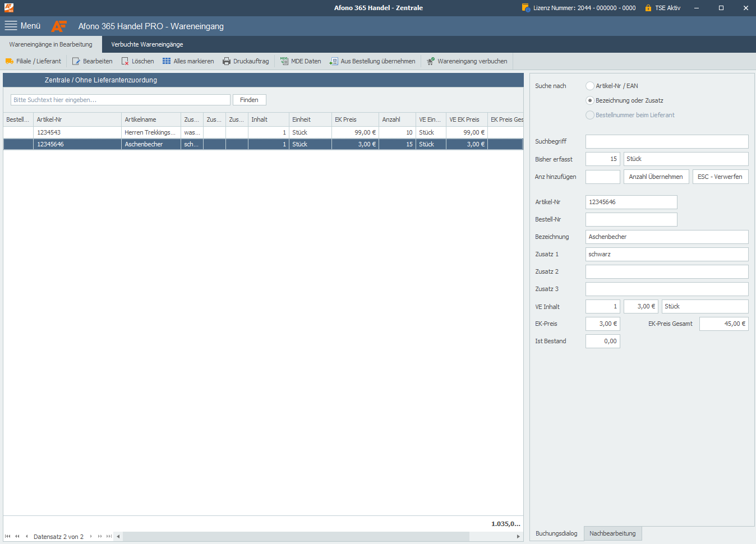756x544 pixels.
Task: Click the Alles markieren grid icon
Action: click(167, 61)
